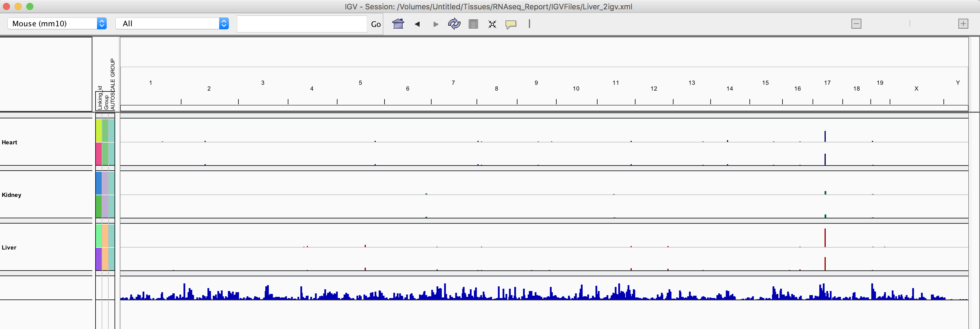Jump to chromosome 6 label
Image resolution: width=980 pixels, height=329 pixels.
(x=407, y=89)
